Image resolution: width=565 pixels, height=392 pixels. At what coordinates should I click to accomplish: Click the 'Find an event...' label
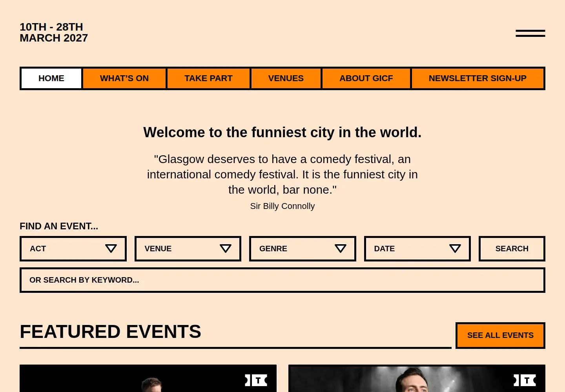pos(59,226)
